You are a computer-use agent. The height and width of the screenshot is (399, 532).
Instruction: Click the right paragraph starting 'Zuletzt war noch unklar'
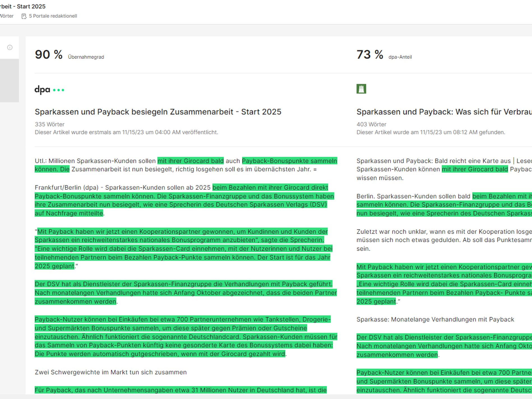[444, 240]
